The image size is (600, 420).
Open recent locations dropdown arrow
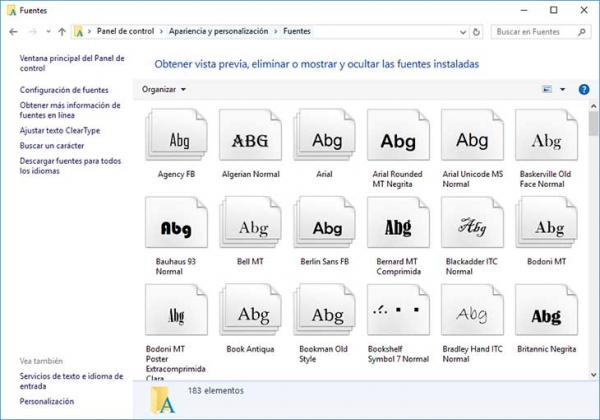coord(48,32)
